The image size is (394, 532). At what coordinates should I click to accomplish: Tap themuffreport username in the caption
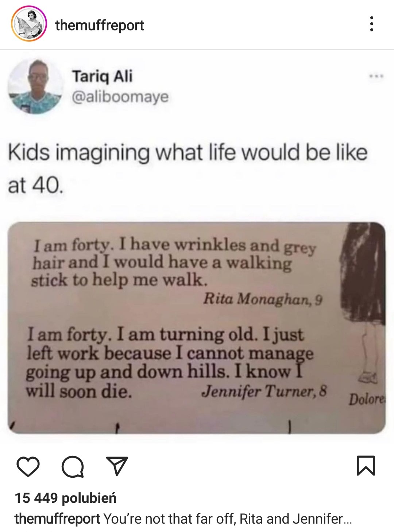(x=57, y=519)
